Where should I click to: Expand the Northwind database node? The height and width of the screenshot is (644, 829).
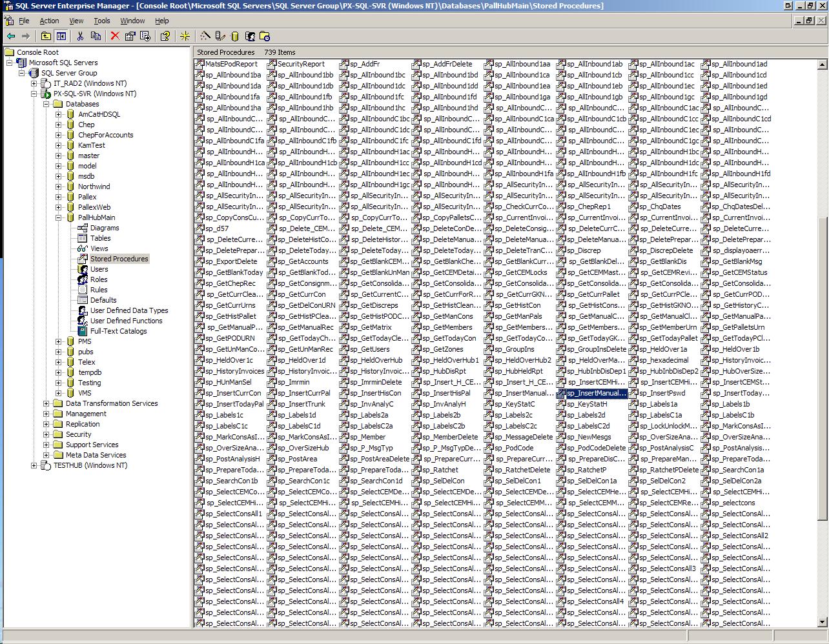[x=59, y=186]
